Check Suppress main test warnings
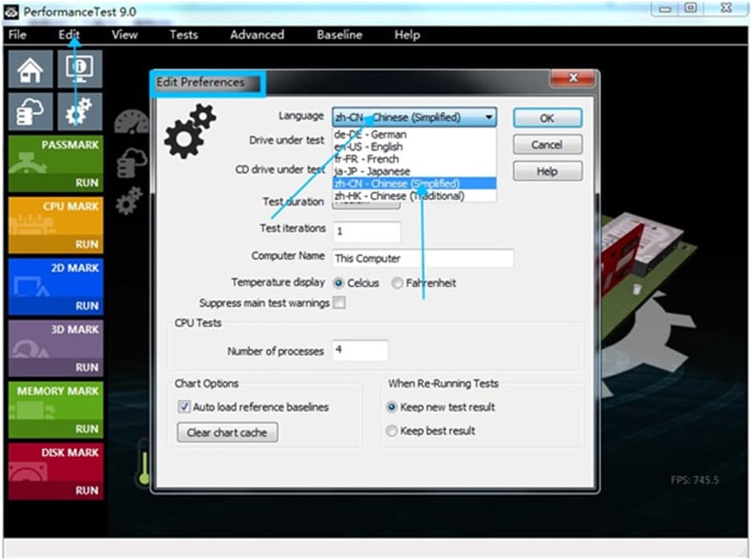 click(338, 303)
